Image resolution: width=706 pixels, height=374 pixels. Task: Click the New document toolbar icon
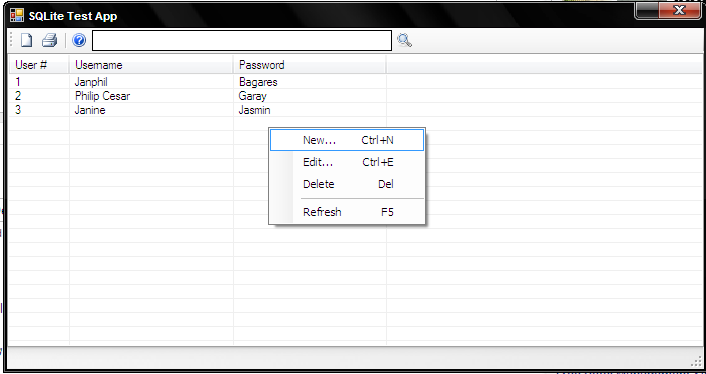pyautogui.click(x=27, y=41)
